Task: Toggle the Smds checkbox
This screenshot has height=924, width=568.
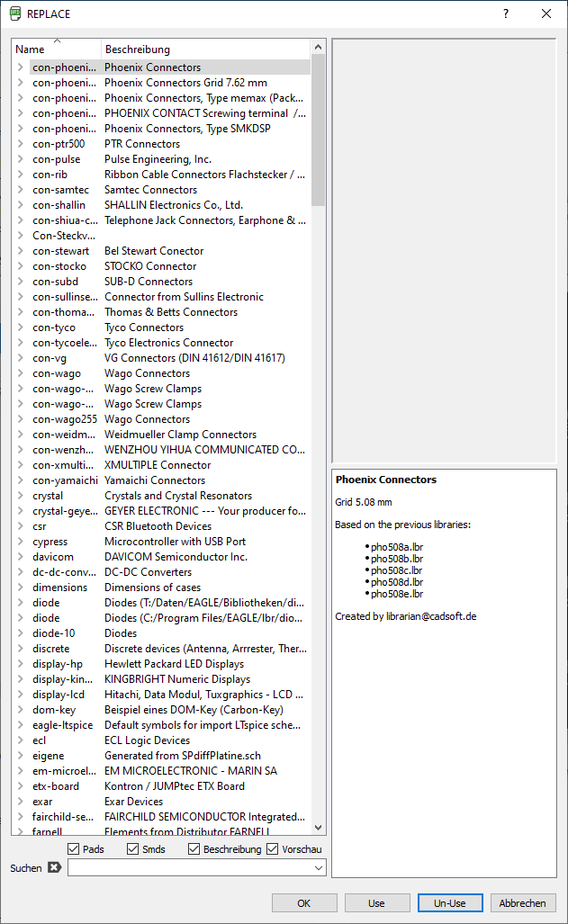Action: pos(132,849)
